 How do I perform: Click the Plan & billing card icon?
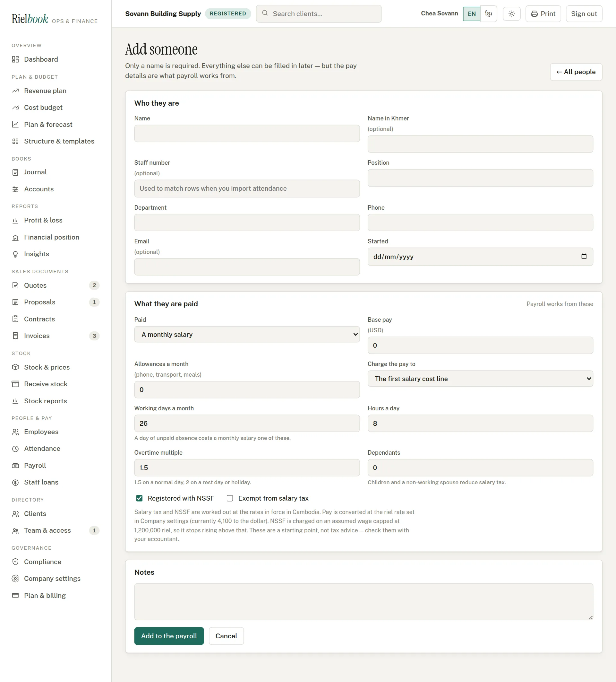tap(15, 595)
